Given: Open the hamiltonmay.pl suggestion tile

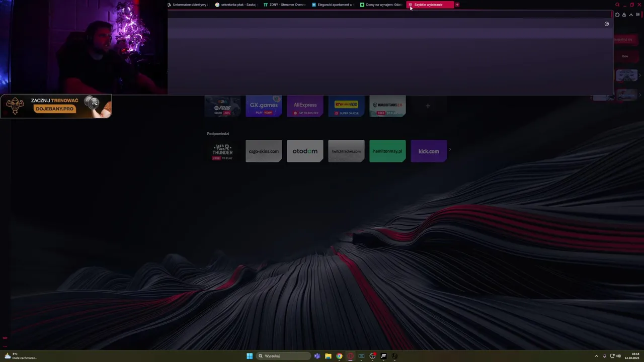Looking at the screenshot, I should pos(387,151).
